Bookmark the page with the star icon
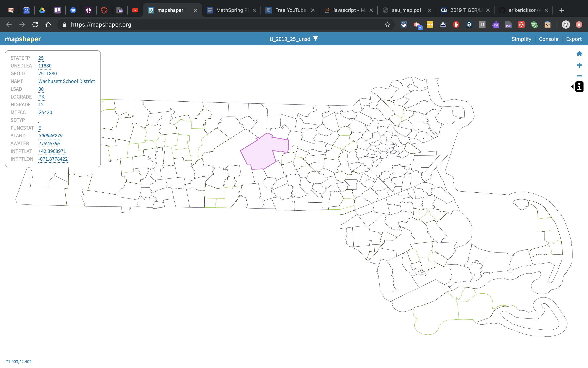This screenshot has height=368, width=588. coord(387,25)
